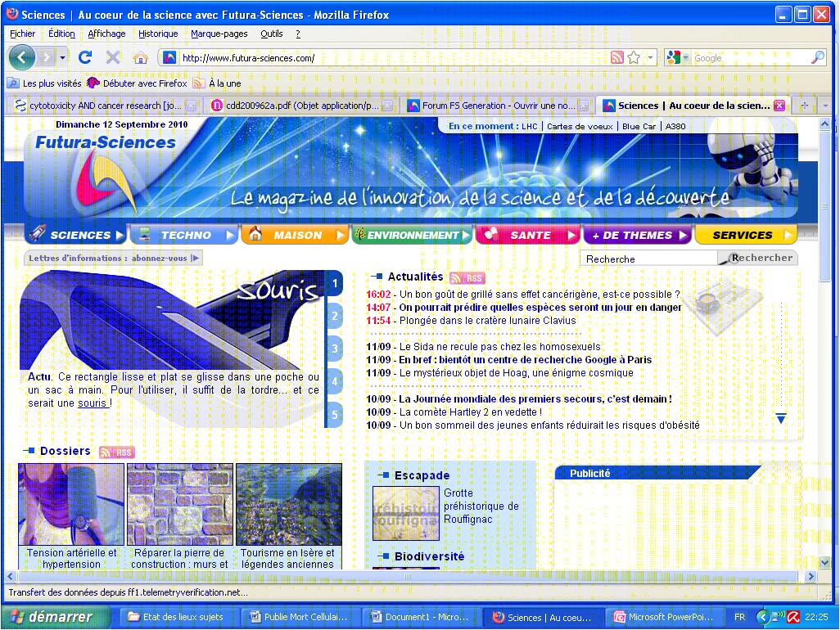The width and height of the screenshot is (840, 630).
Task: Open the SERVICES menu
Action: tap(746, 235)
